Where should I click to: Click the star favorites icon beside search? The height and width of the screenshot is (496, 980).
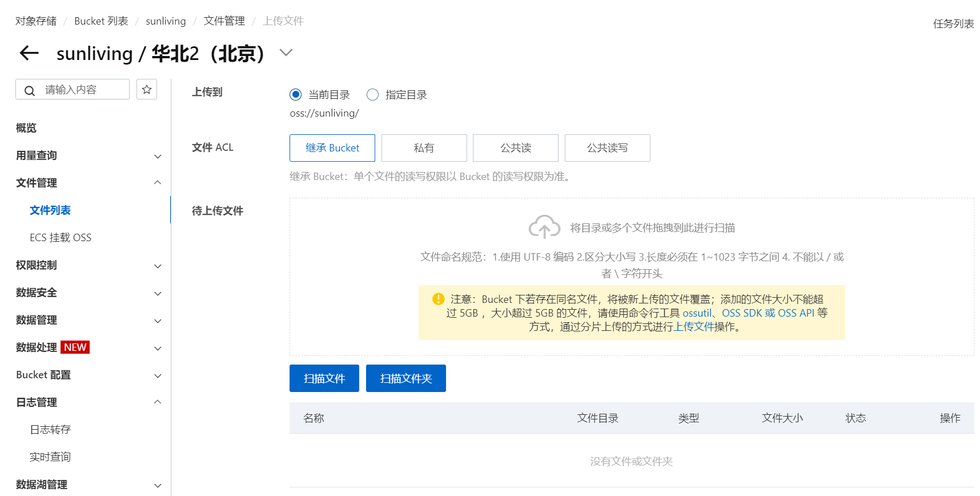point(147,89)
